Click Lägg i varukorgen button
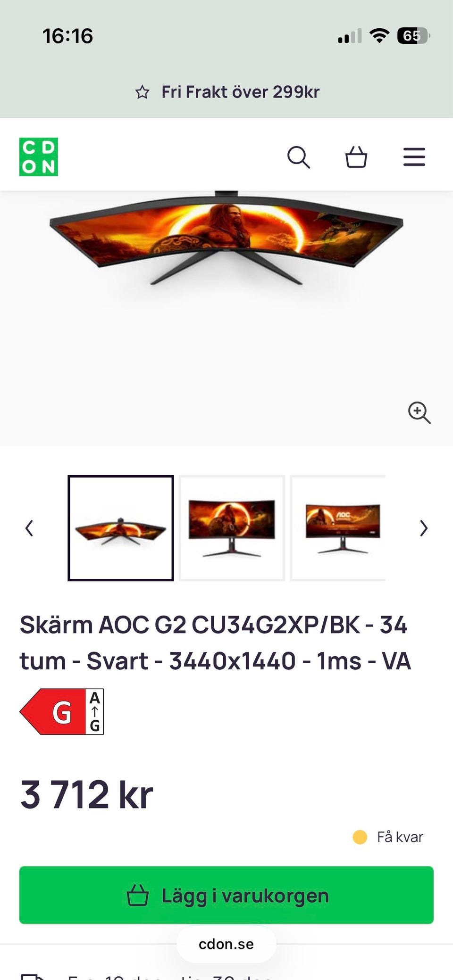This screenshot has height=980, width=453. (x=226, y=895)
